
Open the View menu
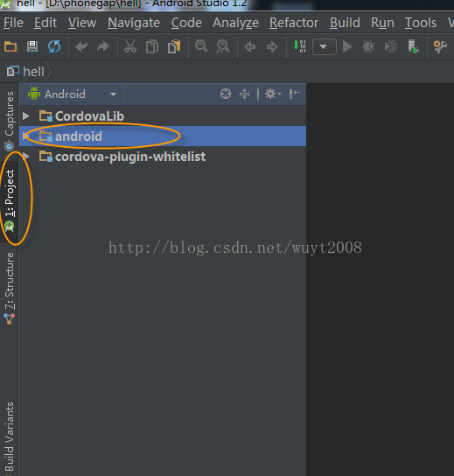[x=82, y=23]
